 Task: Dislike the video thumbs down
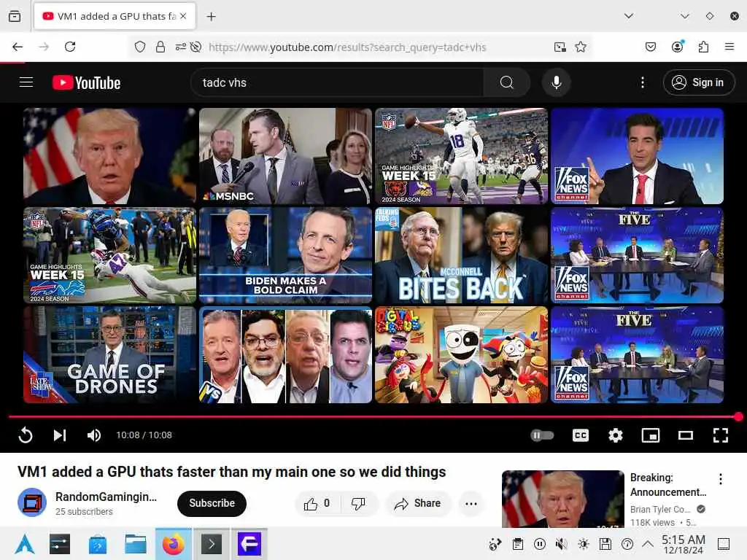click(x=358, y=503)
